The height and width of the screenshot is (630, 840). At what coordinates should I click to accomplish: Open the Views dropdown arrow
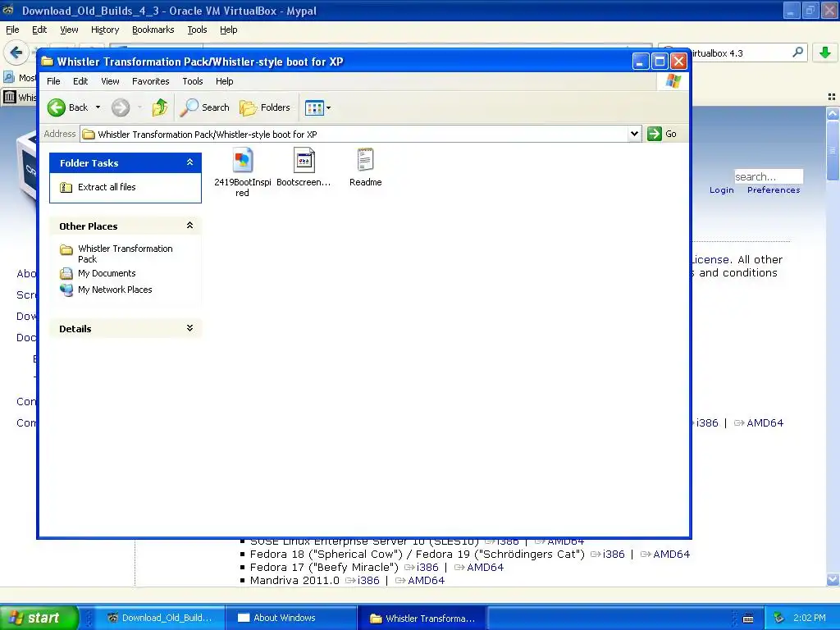point(328,107)
